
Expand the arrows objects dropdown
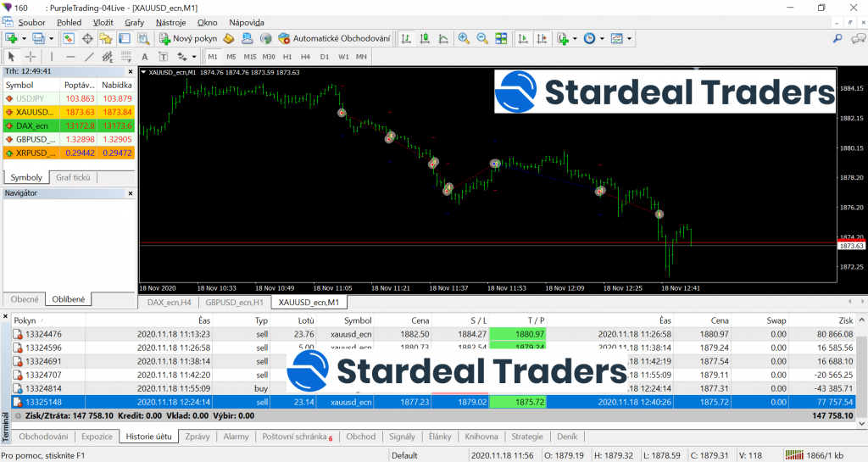pyautogui.click(x=194, y=57)
